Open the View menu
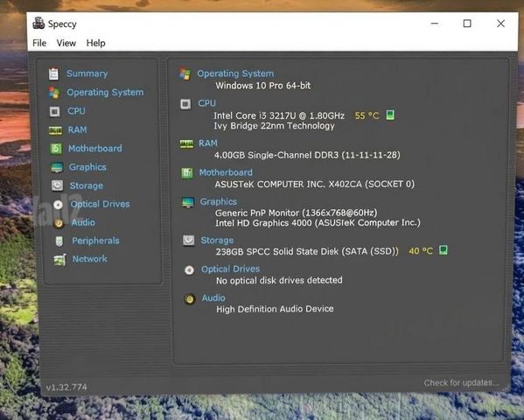This screenshot has width=524, height=420. coord(66,43)
